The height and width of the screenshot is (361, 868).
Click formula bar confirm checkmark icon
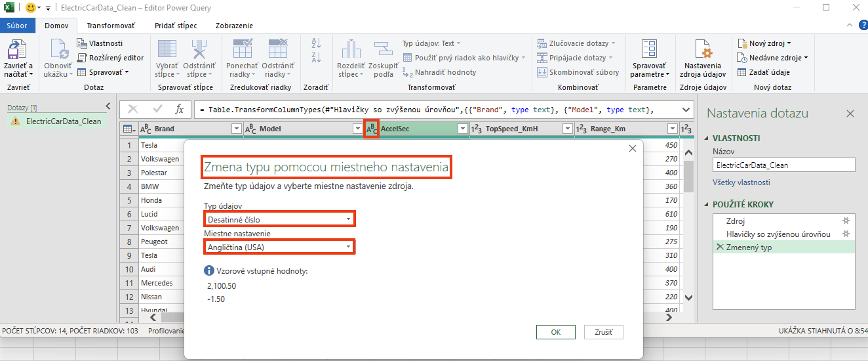pyautogui.click(x=157, y=110)
